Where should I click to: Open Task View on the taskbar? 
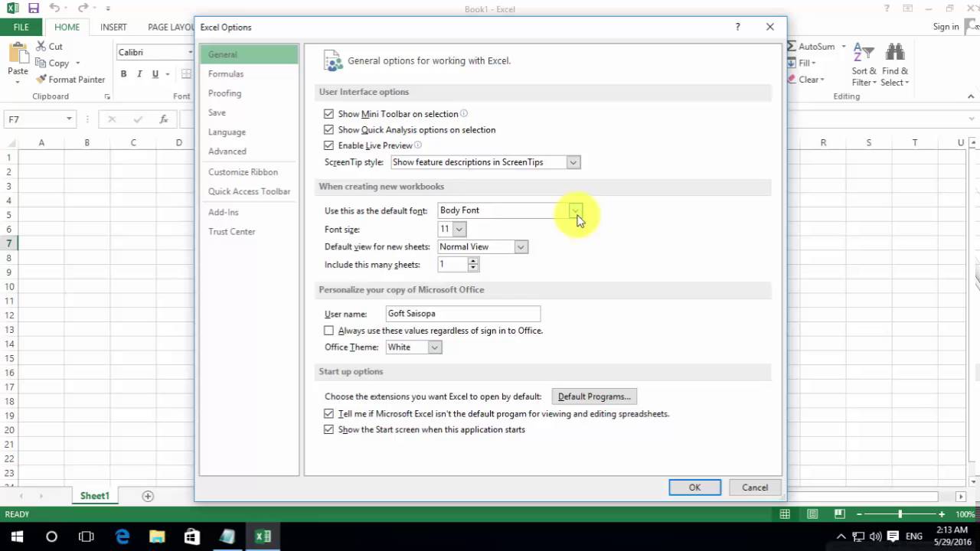point(87,536)
